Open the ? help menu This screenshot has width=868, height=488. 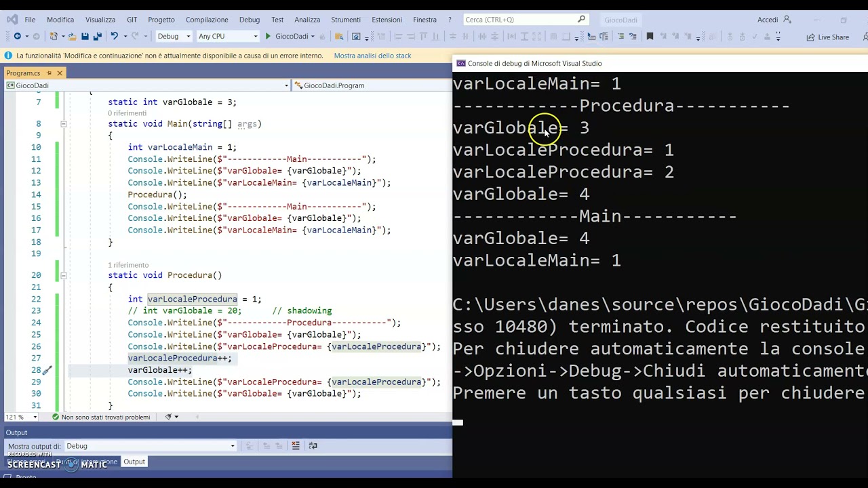pos(450,20)
